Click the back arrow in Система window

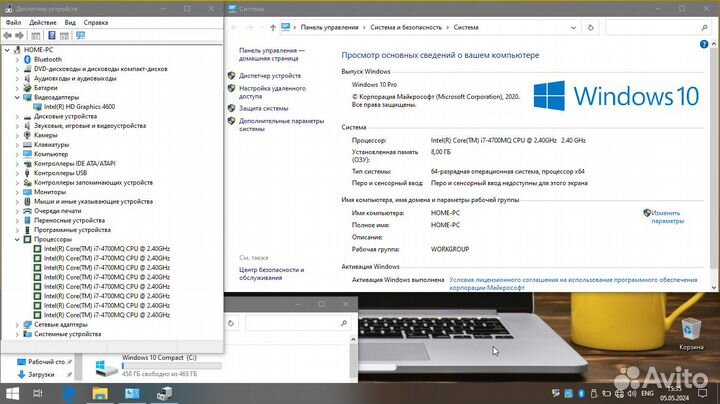tap(234, 28)
